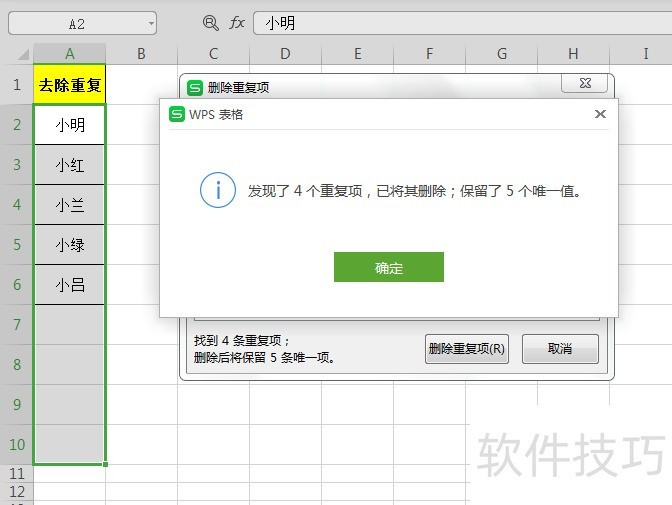Click the yellow 去除重复 header cell
The image size is (672, 505).
[x=69, y=85]
